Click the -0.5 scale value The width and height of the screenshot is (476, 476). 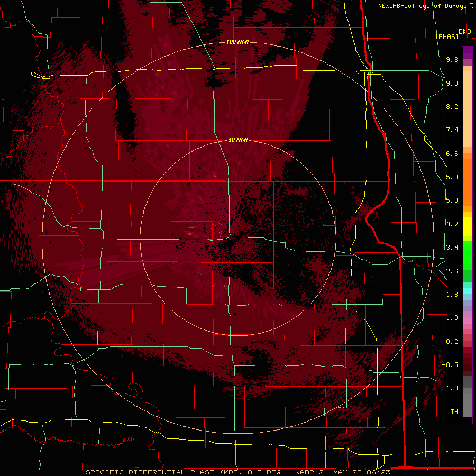450,365
